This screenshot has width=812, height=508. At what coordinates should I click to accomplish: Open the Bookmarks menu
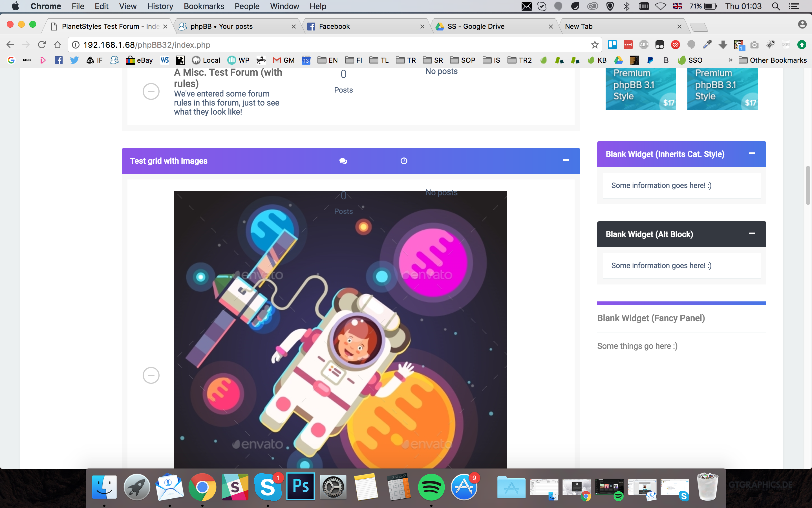[204, 6]
